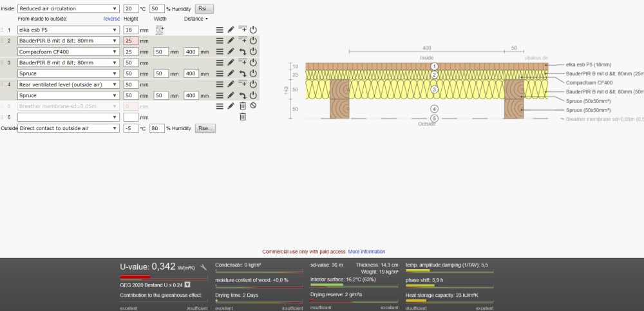The width and height of the screenshot is (644, 311).
Task: Open the Rear ventilated level dropdown
Action: coord(69,84)
